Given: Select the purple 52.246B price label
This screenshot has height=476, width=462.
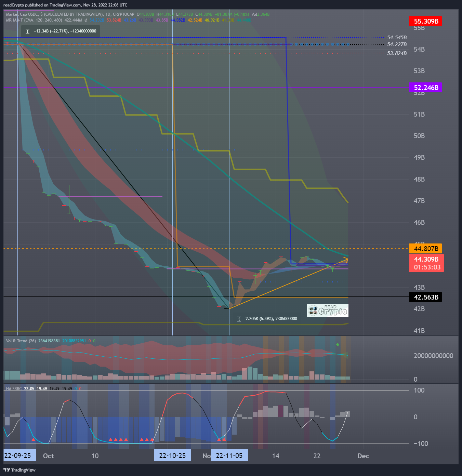Looking at the screenshot, I should [426, 88].
